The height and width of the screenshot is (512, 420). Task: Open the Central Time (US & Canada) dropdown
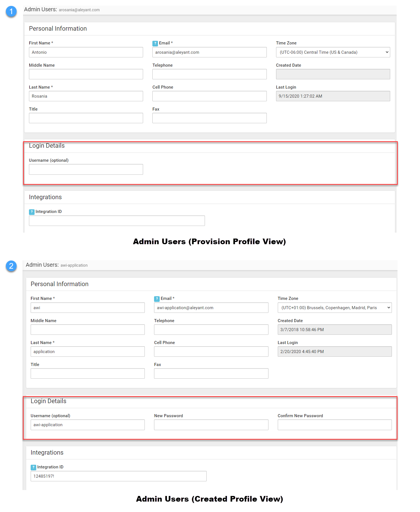click(x=333, y=52)
